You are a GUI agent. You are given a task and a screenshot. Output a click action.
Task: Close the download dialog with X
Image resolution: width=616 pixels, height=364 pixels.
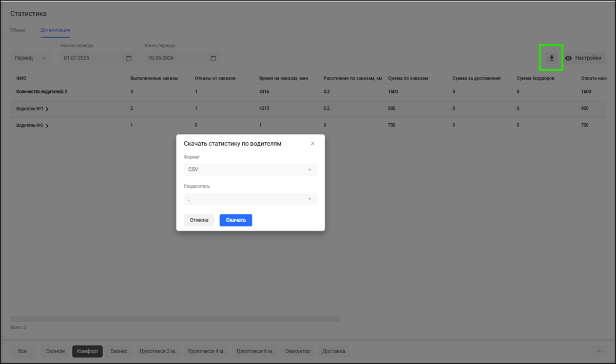(313, 144)
